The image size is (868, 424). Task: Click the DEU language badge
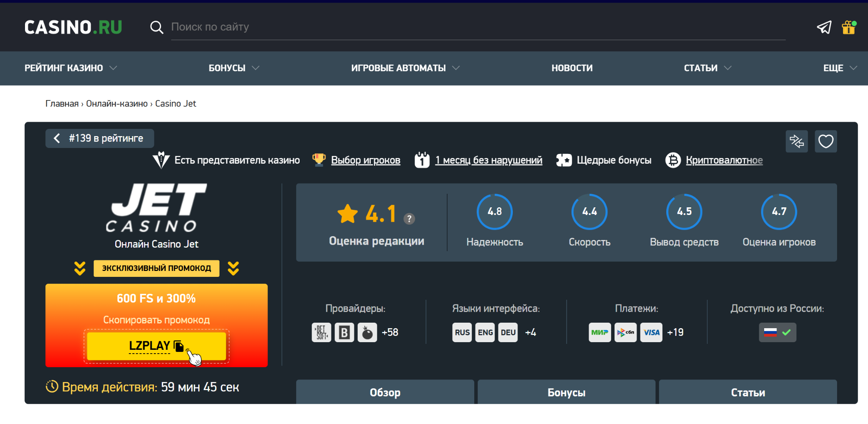[x=508, y=332]
